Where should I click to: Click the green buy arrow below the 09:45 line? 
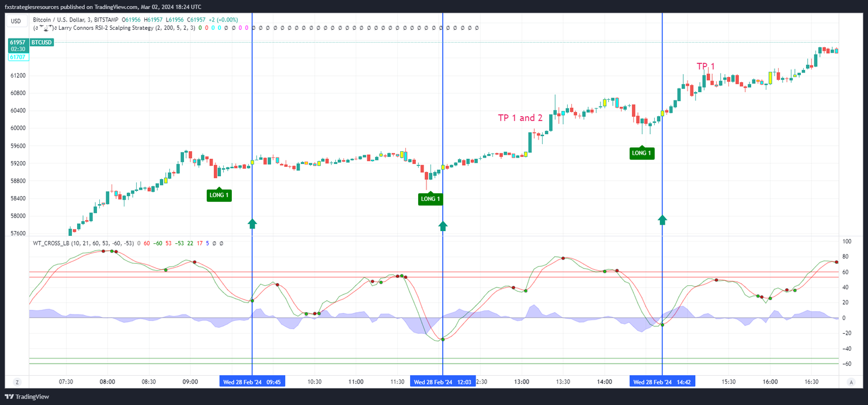click(252, 223)
